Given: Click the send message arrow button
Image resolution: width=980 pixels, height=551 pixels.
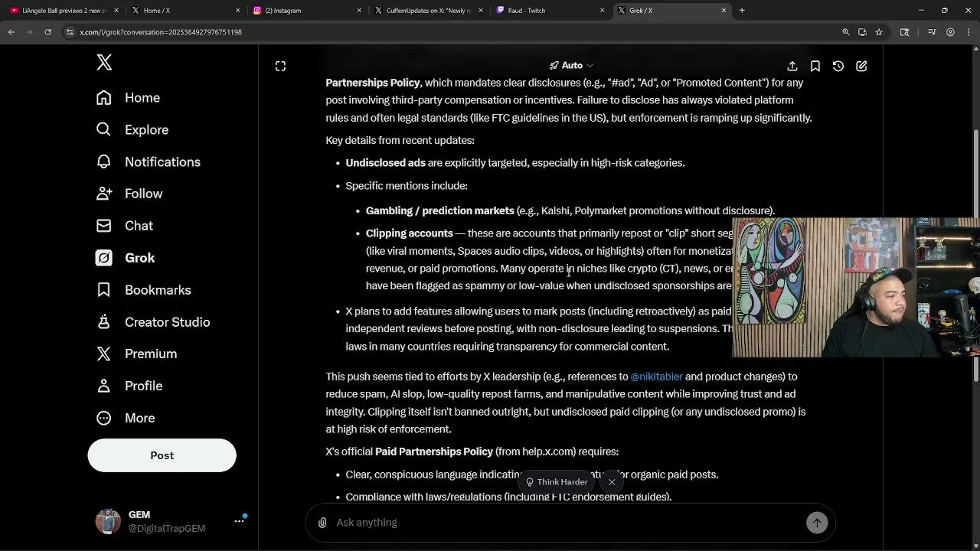Looking at the screenshot, I should [817, 523].
